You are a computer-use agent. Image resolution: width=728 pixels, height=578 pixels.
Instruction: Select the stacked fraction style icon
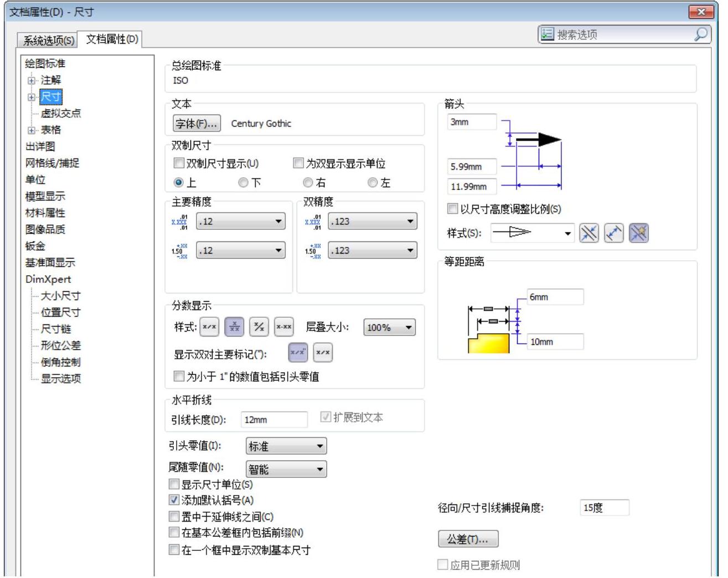[234, 327]
